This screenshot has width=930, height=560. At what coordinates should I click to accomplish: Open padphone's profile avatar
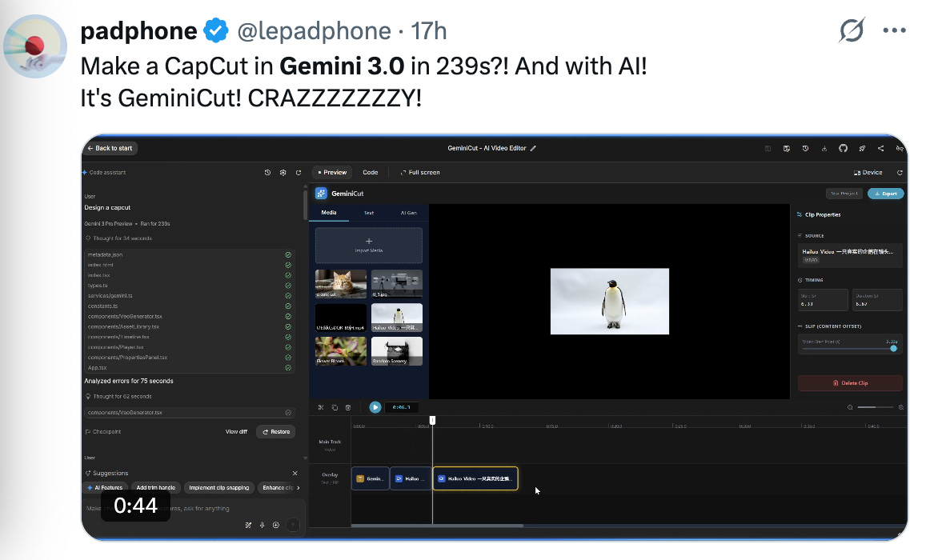[x=35, y=46]
